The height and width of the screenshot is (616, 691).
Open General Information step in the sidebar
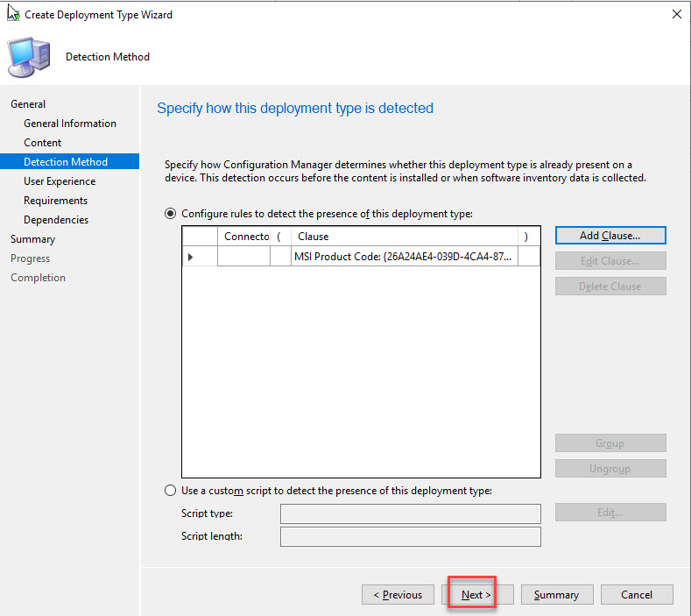[70, 124]
